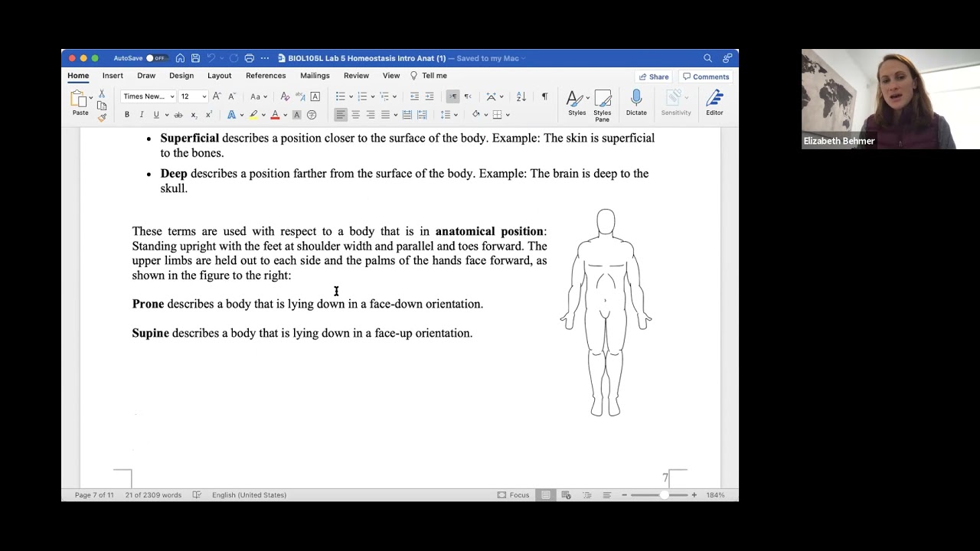Viewport: 980px width, 551px height.
Task: Save the document with floppy disk icon
Action: pos(196,58)
